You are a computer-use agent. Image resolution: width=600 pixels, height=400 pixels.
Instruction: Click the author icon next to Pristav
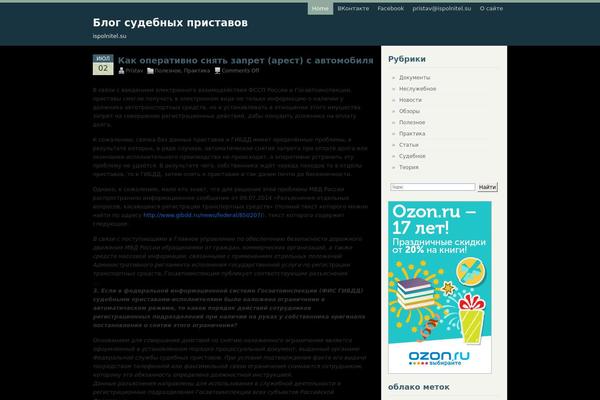click(121, 70)
